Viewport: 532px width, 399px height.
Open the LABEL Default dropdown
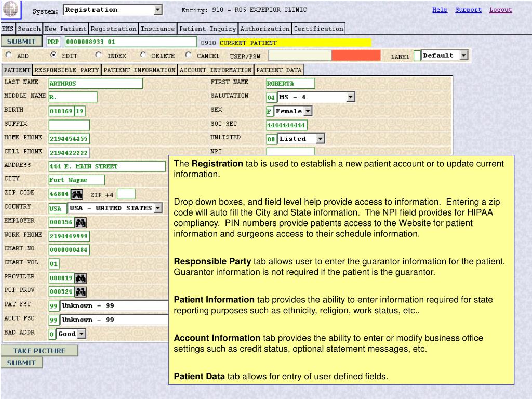[445, 55]
